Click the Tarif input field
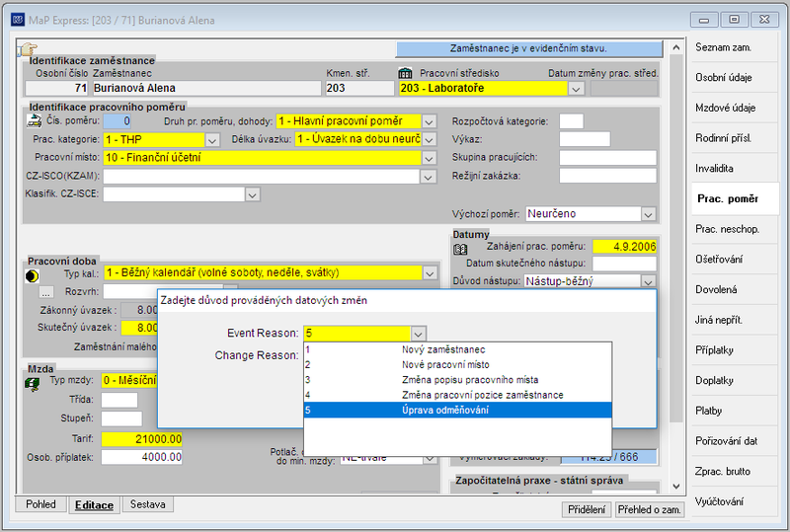Screen dimensions: 790x532 click(x=141, y=439)
